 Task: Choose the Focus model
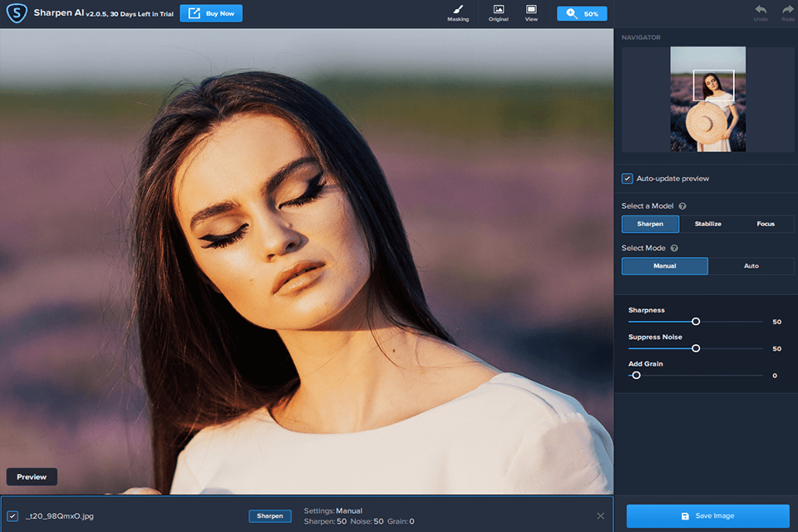coord(766,224)
